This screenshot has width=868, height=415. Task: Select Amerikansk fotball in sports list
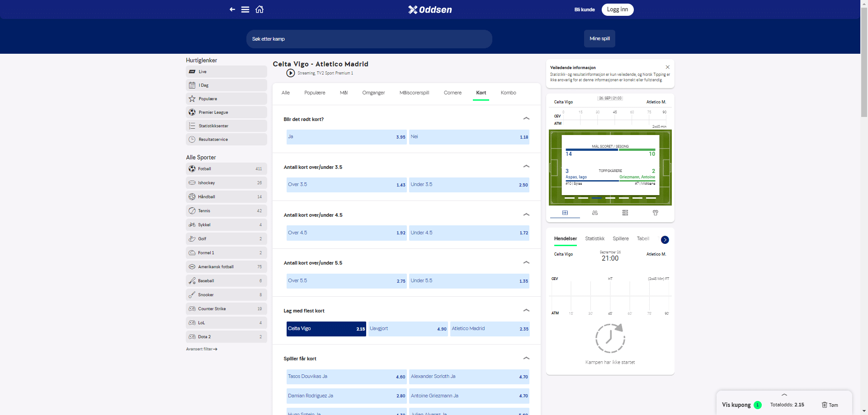click(226, 267)
